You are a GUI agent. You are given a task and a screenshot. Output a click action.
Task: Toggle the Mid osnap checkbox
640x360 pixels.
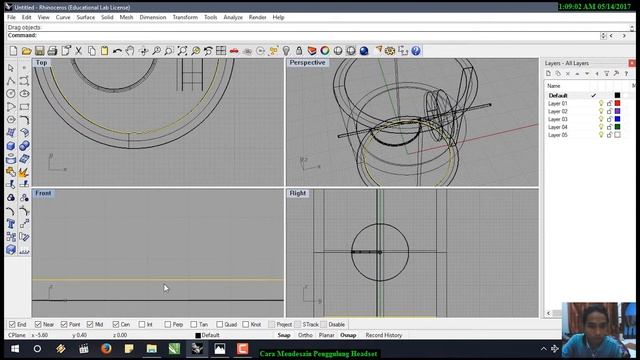(x=90, y=324)
